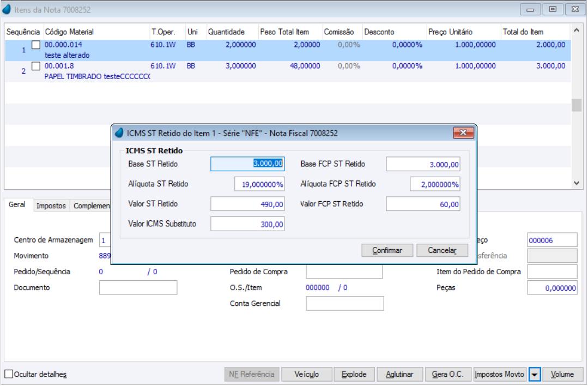The image size is (588, 386).
Task: Click the Código Material column header
Action: pyautogui.click(x=96, y=32)
